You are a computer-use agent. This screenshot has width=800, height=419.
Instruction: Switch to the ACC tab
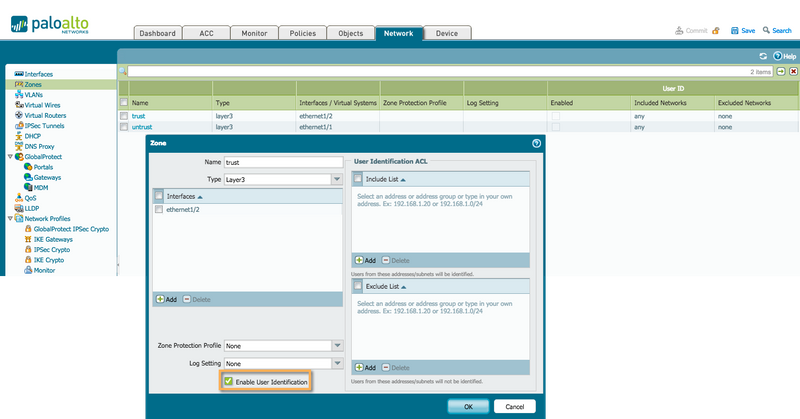206,33
